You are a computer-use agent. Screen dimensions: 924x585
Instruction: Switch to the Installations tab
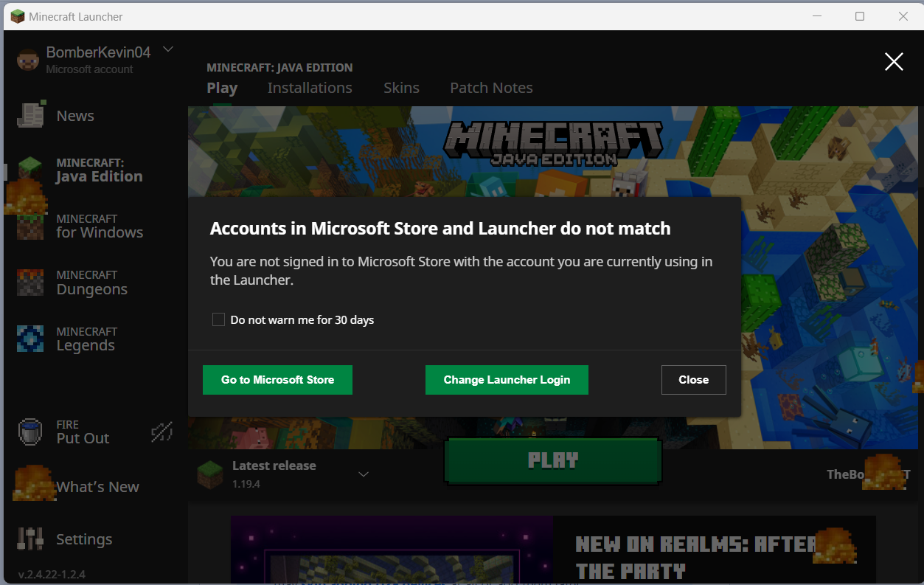(x=310, y=88)
